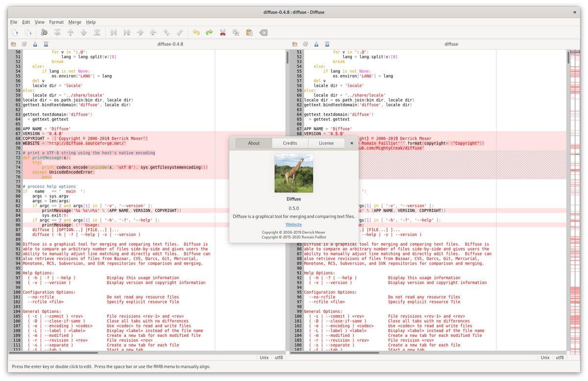Jump to Last Difference toolbar icon
The image size is (588, 381).
coord(97,32)
